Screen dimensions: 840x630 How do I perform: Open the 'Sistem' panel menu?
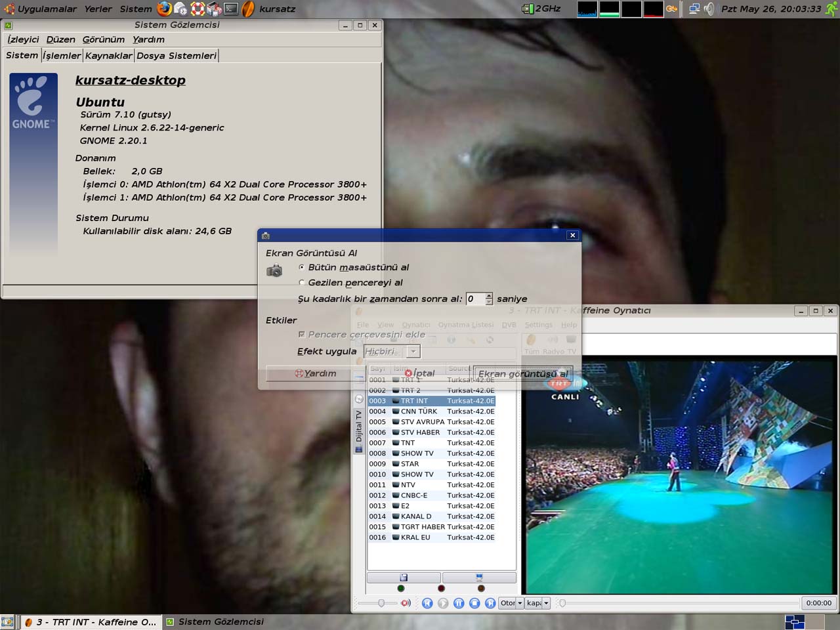[x=135, y=9]
